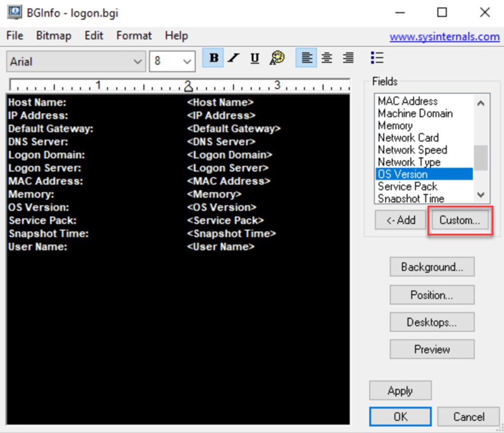Toggle bullet list formatting

coord(377,58)
